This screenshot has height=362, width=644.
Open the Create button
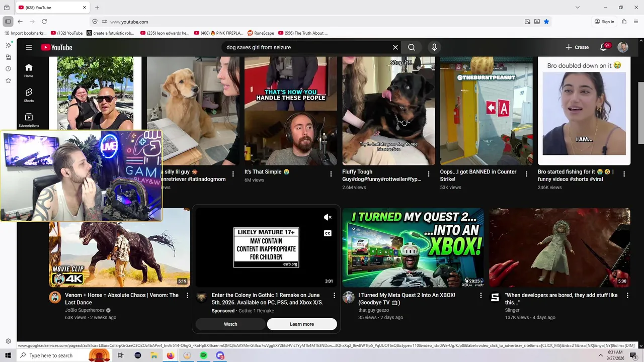(577, 47)
